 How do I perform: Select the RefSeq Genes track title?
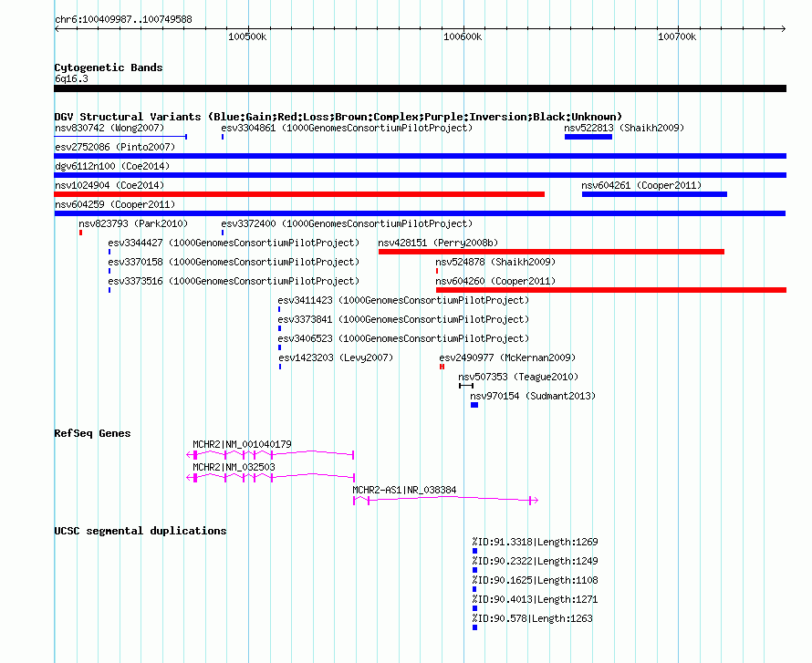(92, 433)
